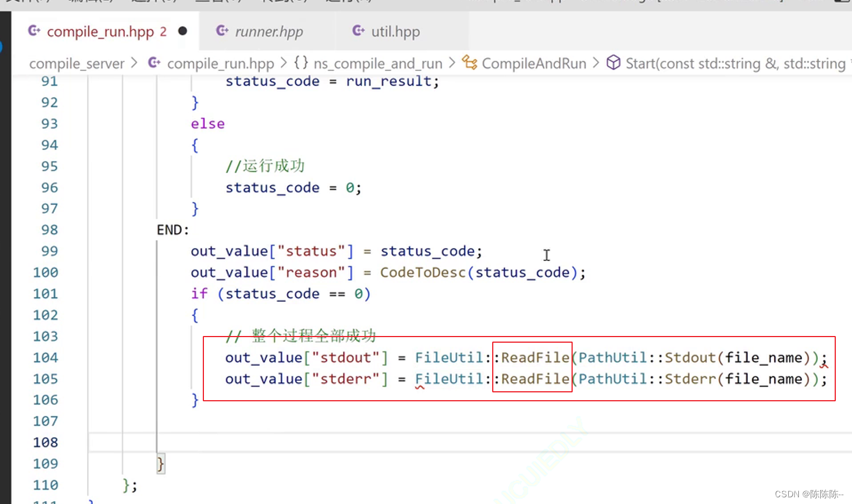Place cursor on 'status_code = run_result;'
852x504 pixels.
click(x=332, y=81)
